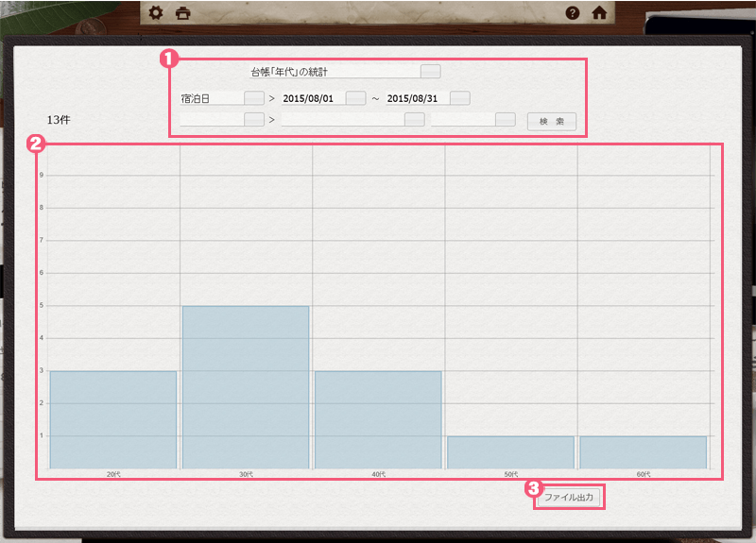Open help via the question mark icon
756x543 pixels.
tap(572, 13)
